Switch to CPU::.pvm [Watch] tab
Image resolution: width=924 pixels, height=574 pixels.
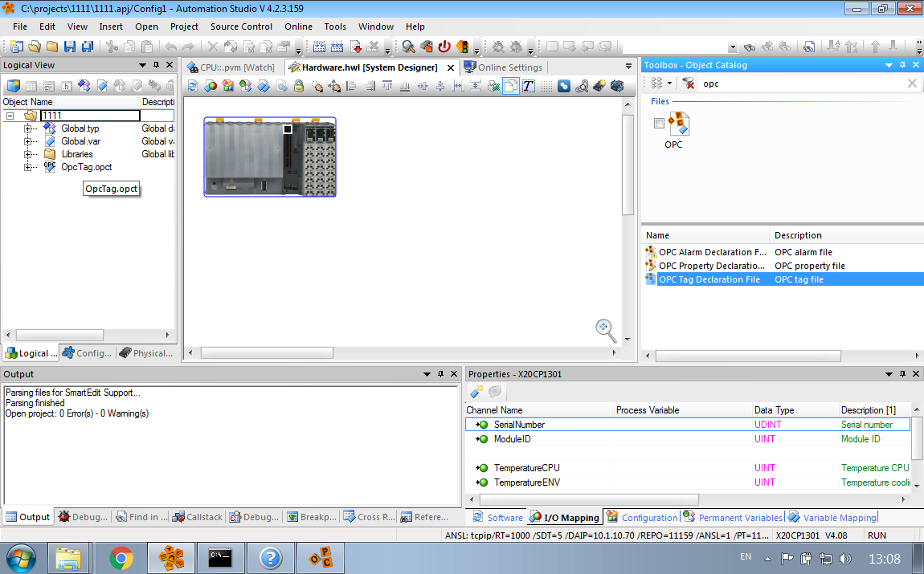coord(231,67)
